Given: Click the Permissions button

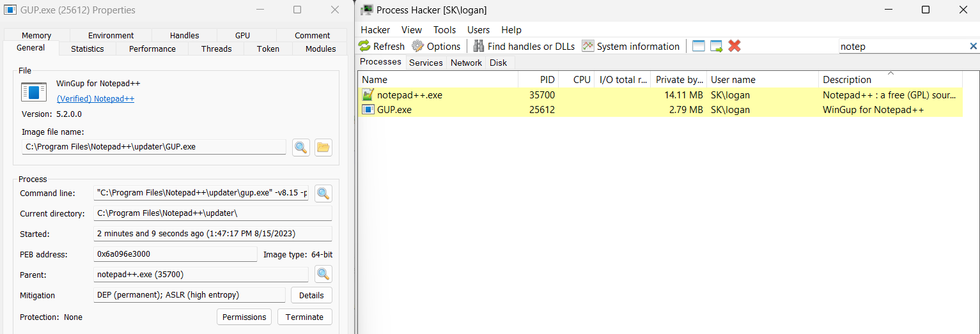Looking at the screenshot, I should pos(244,317).
